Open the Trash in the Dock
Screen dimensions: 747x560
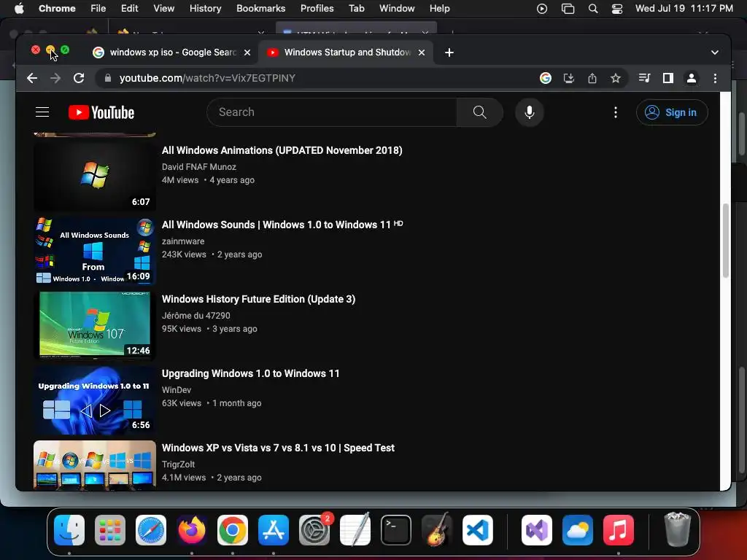pos(677,529)
